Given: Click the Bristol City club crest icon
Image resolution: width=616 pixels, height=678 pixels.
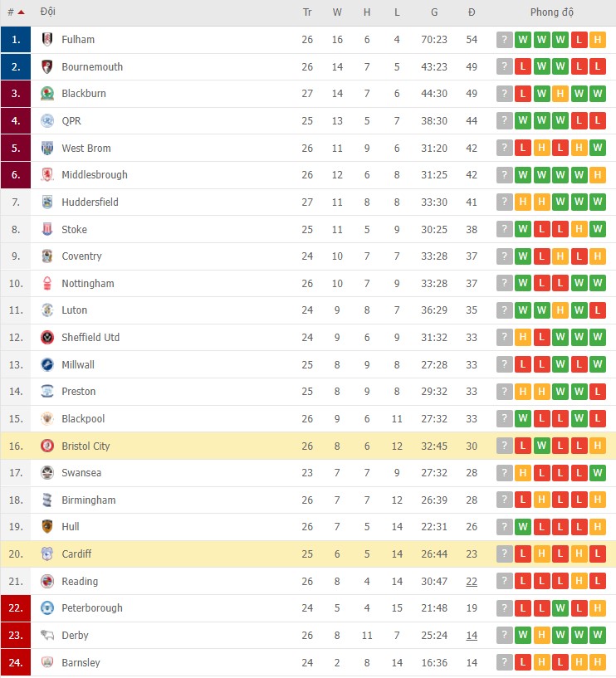Looking at the screenshot, I should (47, 446).
